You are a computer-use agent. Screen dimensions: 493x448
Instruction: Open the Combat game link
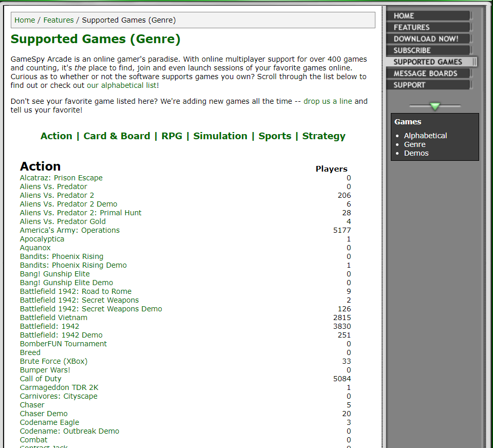(34, 440)
